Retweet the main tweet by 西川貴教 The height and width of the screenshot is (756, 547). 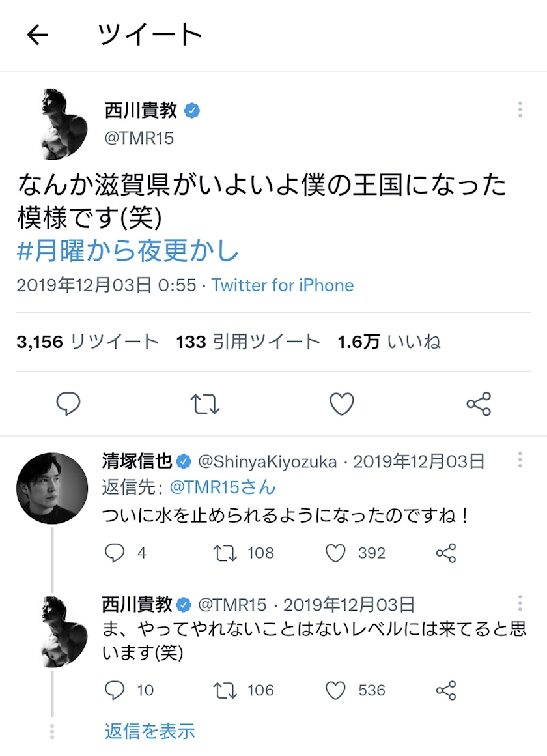[205, 404]
